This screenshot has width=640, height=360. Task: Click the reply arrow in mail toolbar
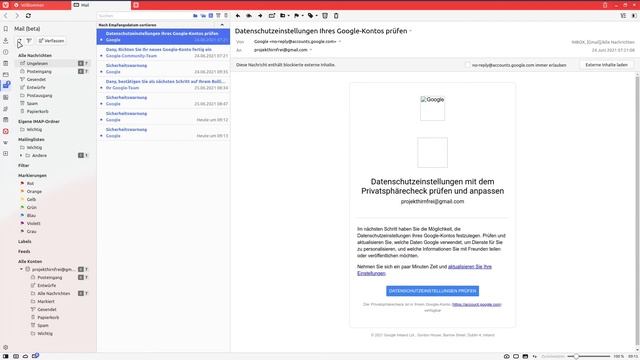[238, 16]
